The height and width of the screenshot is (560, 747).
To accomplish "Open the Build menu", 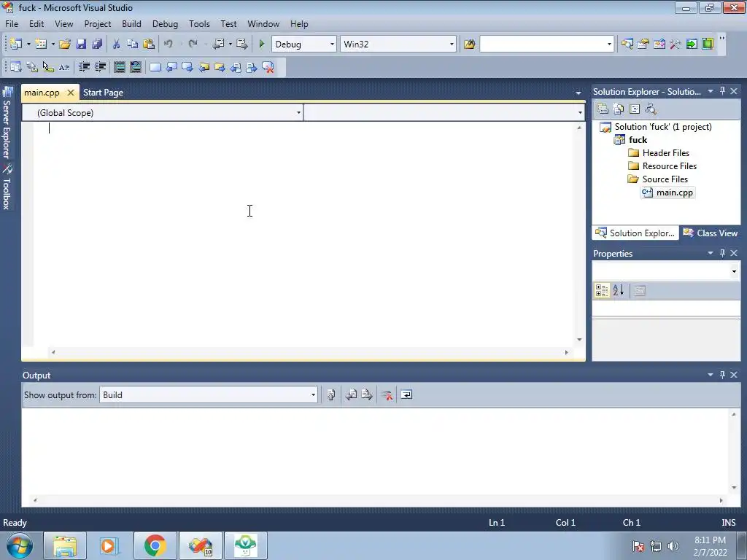I will [131, 24].
